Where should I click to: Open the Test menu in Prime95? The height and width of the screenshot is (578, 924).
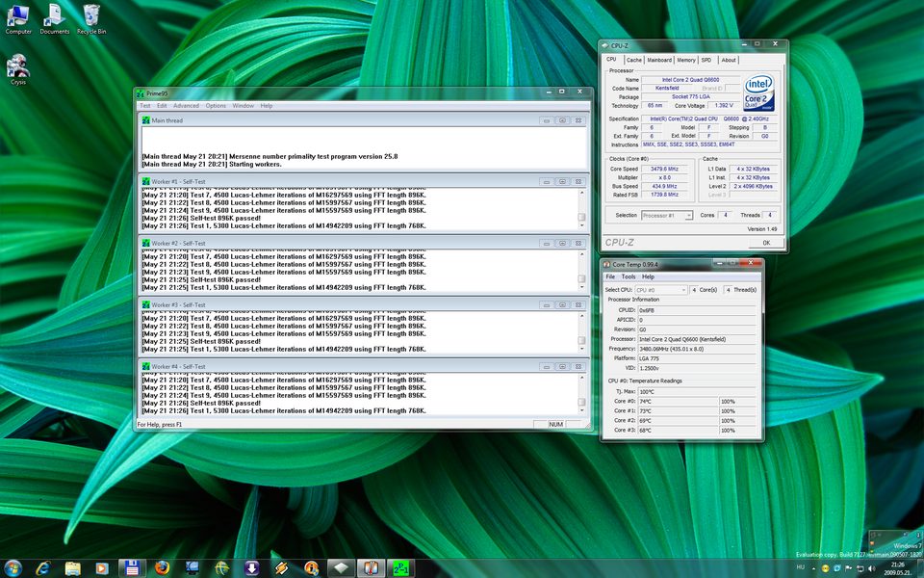pyautogui.click(x=145, y=106)
